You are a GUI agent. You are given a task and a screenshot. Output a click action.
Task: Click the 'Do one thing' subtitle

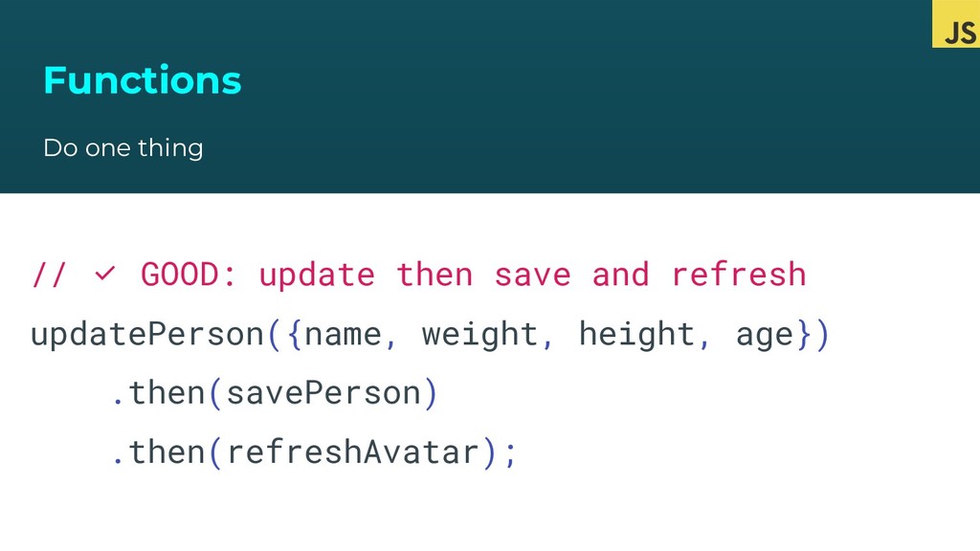coord(123,148)
